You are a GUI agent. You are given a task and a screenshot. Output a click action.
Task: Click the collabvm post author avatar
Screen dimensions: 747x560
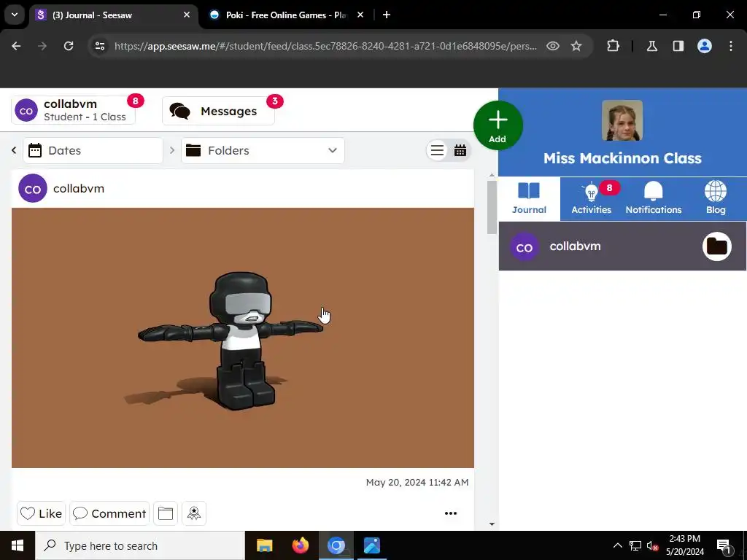coord(33,189)
